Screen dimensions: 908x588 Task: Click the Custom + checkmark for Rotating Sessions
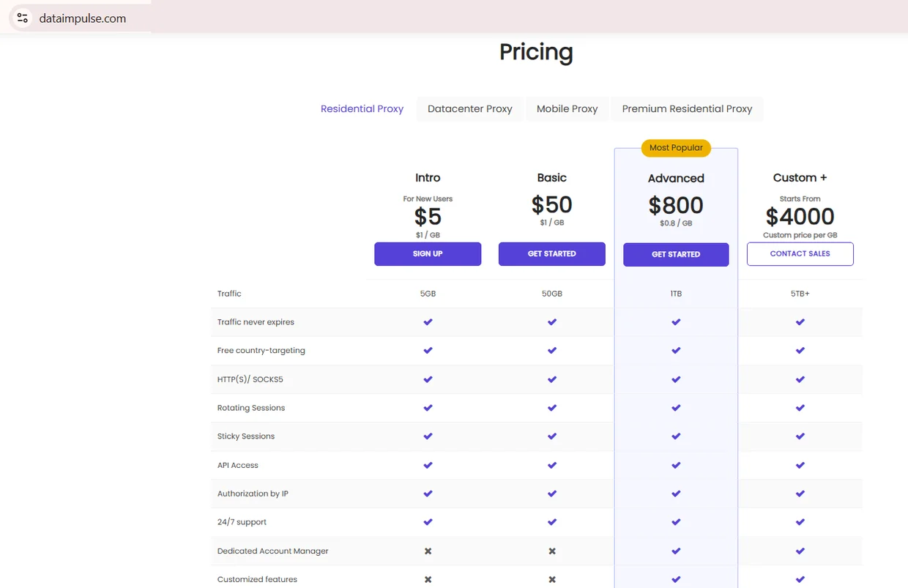tap(800, 407)
